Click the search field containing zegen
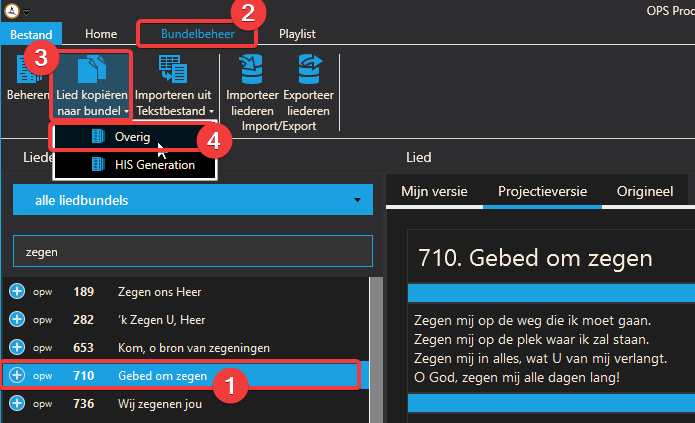Image resolution: width=695 pixels, height=423 pixels. click(x=193, y=251)
